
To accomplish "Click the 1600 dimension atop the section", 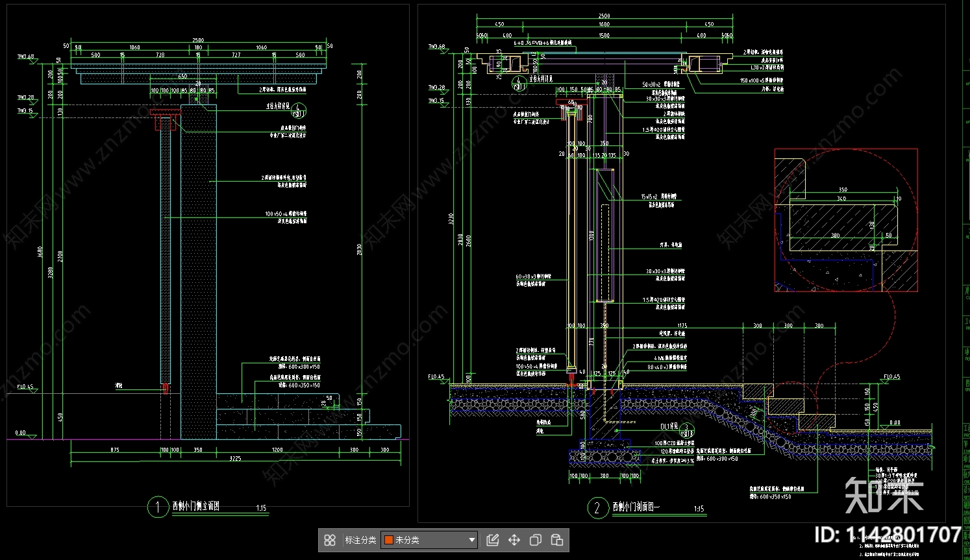I will pos(604,25).
